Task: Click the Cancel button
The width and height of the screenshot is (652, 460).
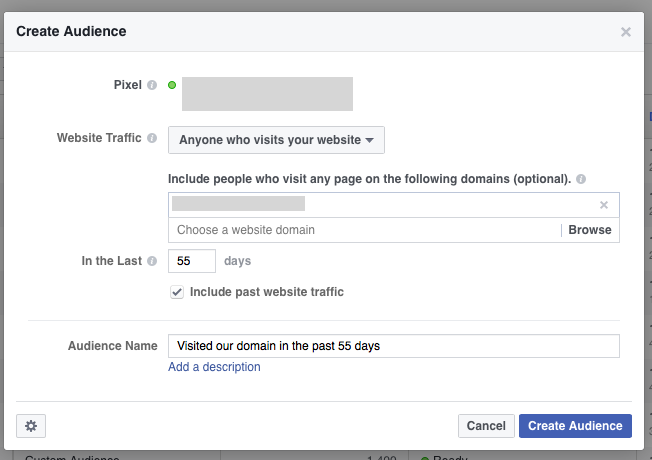Action: 486,426
